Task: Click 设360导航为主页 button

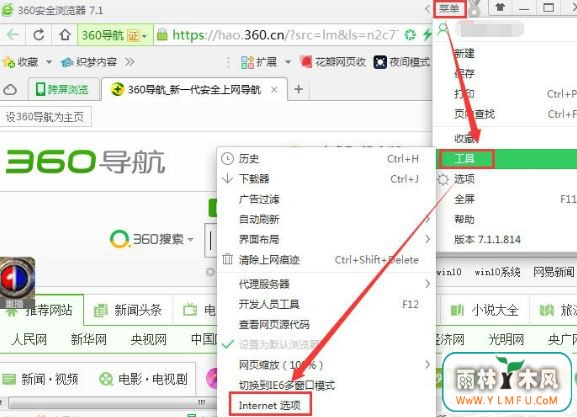Action: pyautogui.click(x=45, y=117)
